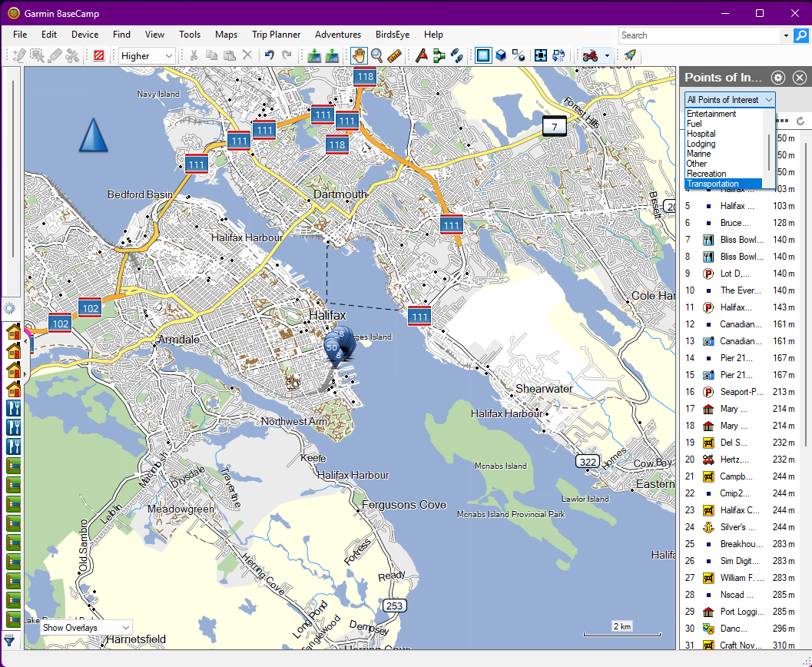Select result 9 Lot D
Viewport: 812px width, 667px height.
point(740,274)
